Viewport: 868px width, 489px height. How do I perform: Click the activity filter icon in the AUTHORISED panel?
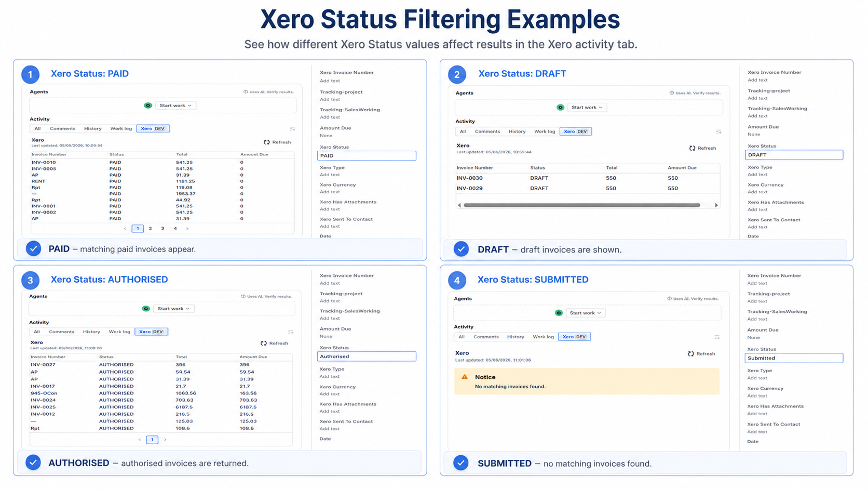(x=291, y=332)
